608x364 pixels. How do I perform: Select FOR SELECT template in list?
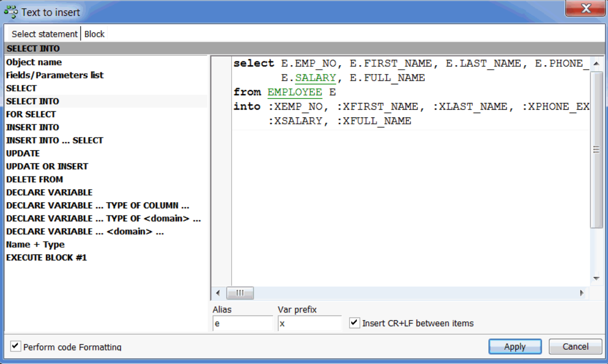(31, 114)
